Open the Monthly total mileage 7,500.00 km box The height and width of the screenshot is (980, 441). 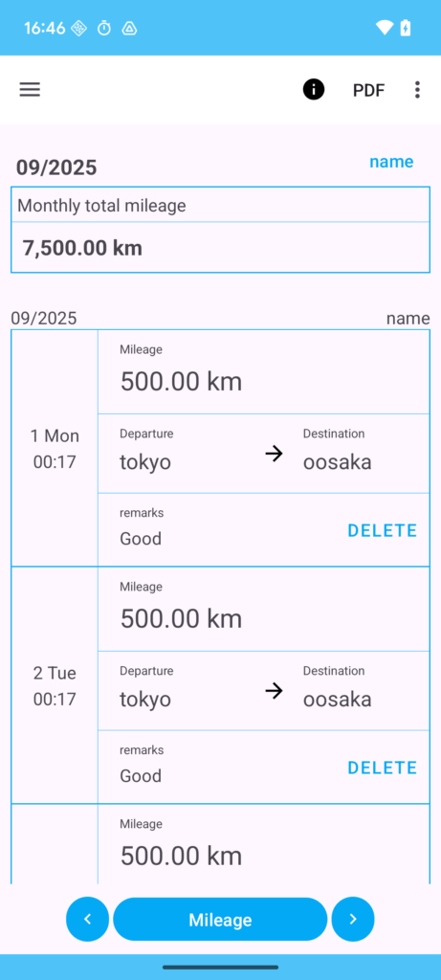point(220,230)
